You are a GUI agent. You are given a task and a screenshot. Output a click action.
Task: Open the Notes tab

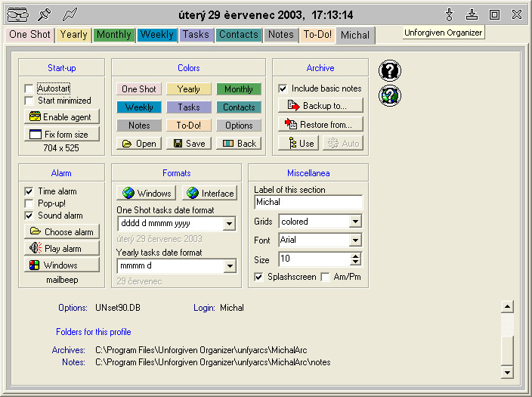(281, 35)
